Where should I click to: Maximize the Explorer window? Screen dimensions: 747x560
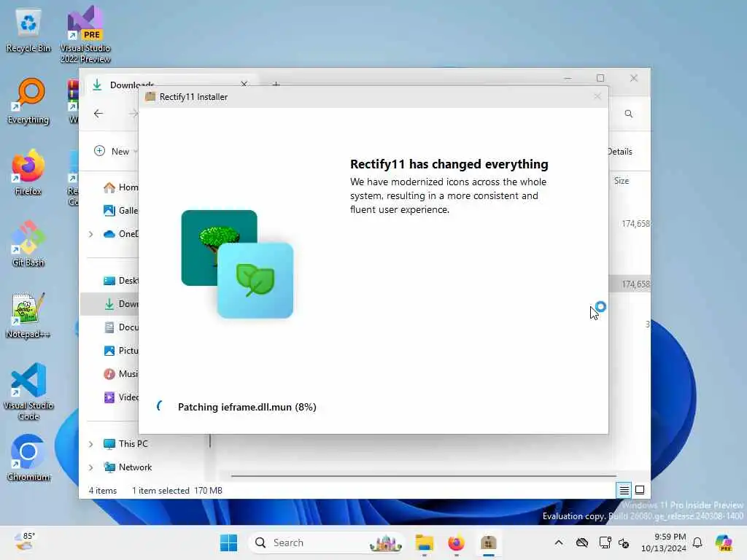[600, 77]
